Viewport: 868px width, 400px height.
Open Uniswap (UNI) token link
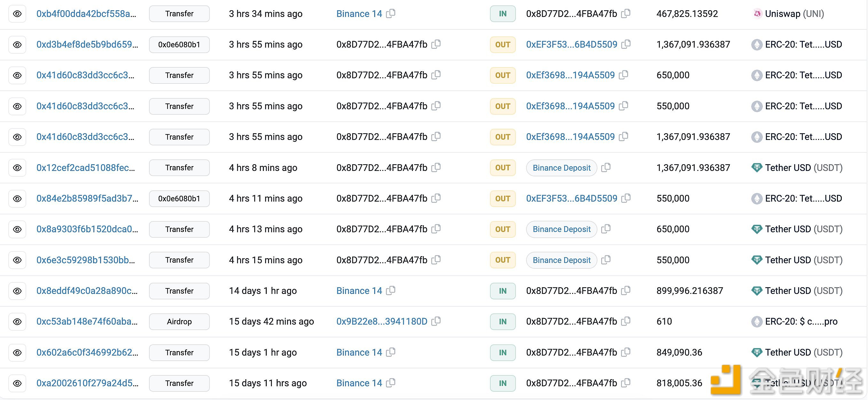pos(794,14)
